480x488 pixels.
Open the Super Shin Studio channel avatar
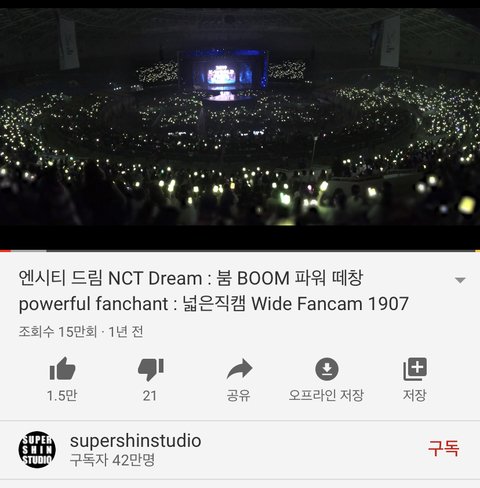[37, 450]
